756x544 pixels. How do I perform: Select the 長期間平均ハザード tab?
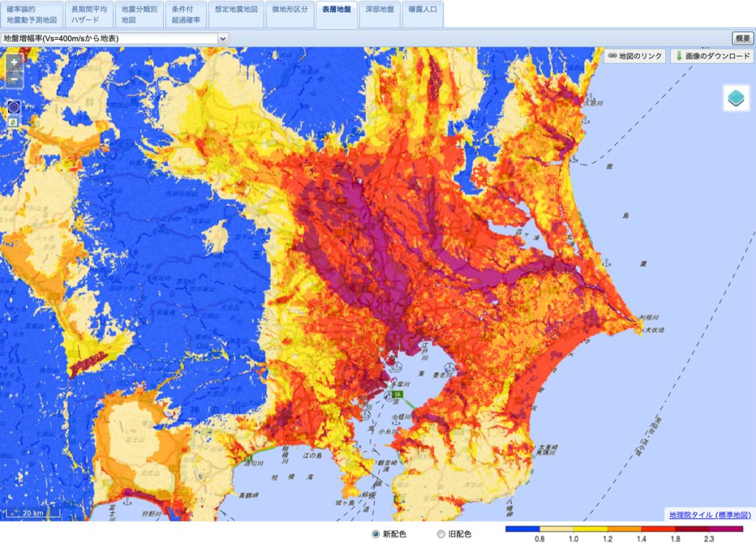pyautogui.click(x=89, y=14)
